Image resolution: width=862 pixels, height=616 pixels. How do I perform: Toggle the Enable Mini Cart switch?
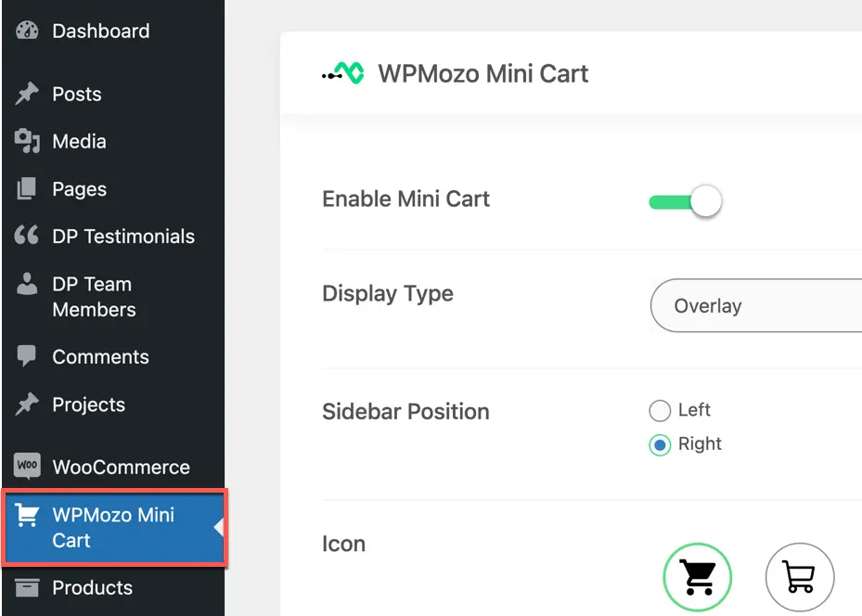pyautogui.click(x=685, y=201)
